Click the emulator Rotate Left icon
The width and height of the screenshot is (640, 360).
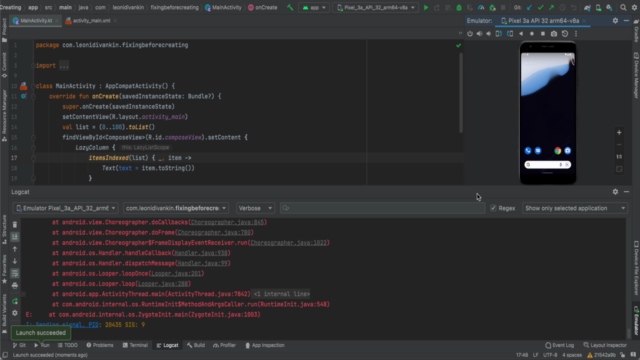(x=499, y=34)
